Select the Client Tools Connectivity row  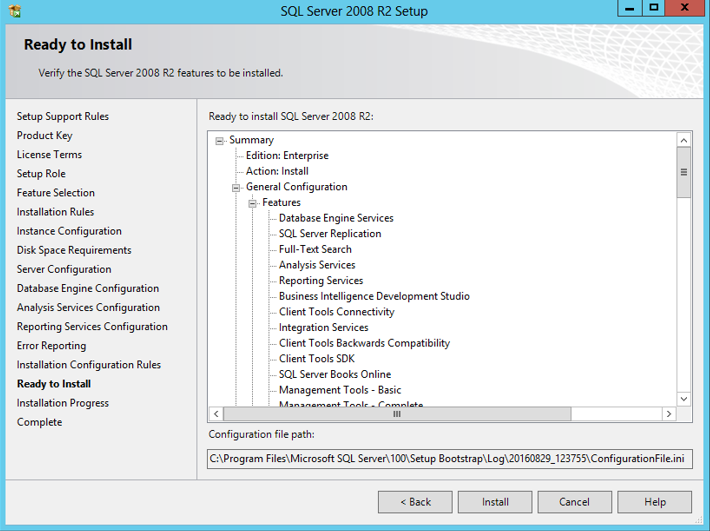336,312
